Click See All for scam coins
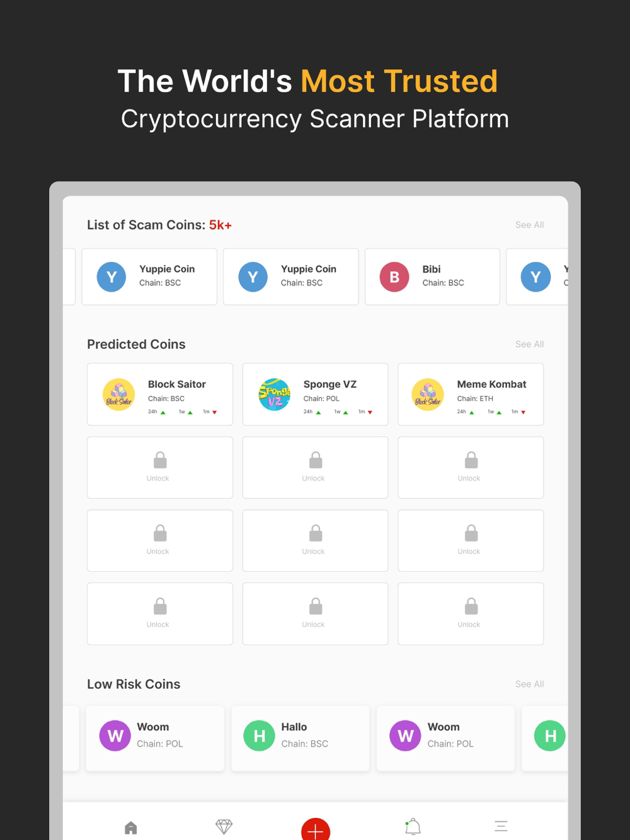The width and height of the screenshot is (630, 840). coord(529,225)
